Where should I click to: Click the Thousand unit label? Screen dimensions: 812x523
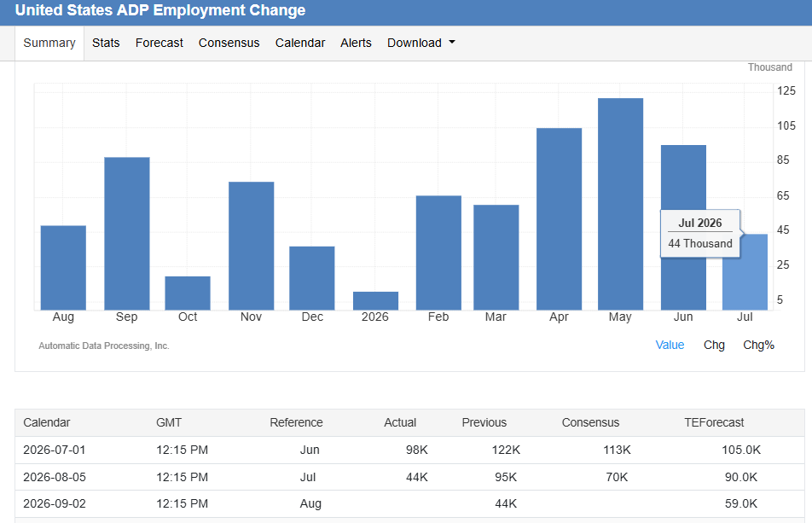[x=769, y=67]
